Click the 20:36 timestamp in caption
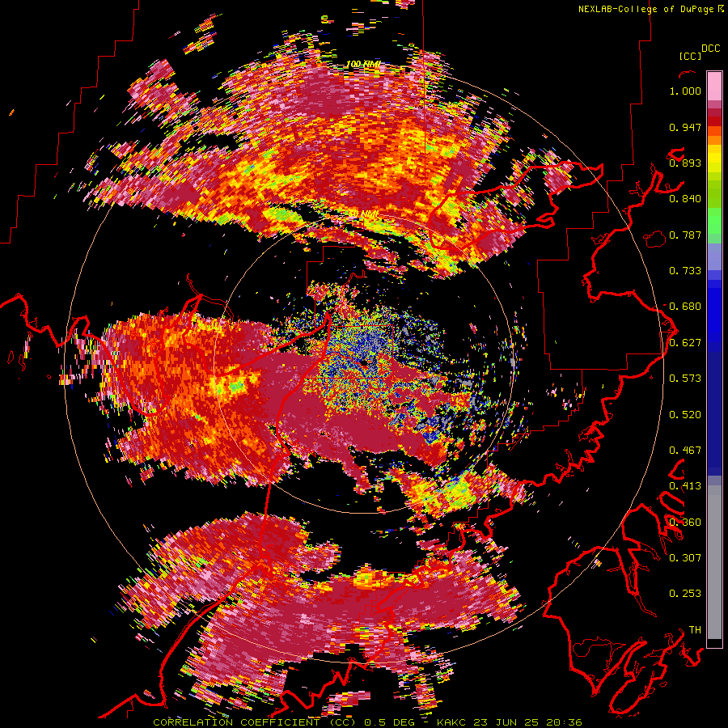 (564, 722)
